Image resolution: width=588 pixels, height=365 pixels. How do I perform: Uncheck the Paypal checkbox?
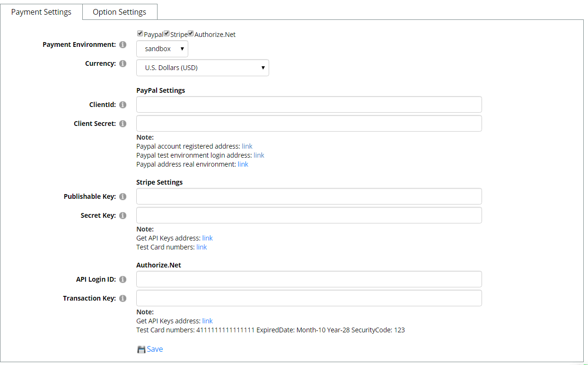click(140, 34)
